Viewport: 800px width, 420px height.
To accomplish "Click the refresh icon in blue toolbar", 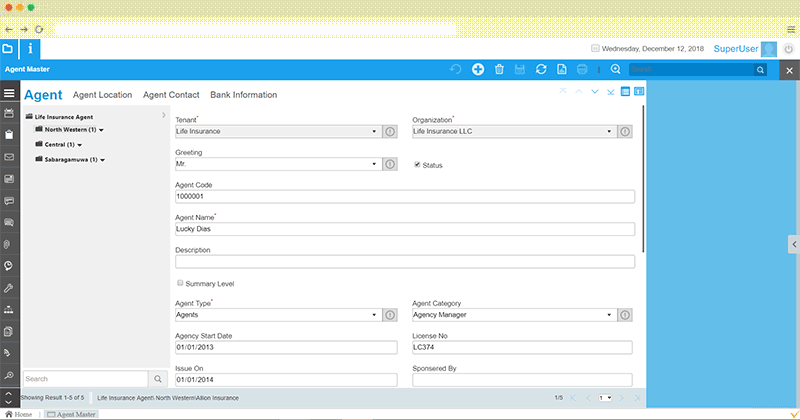I will coord(541,69).
